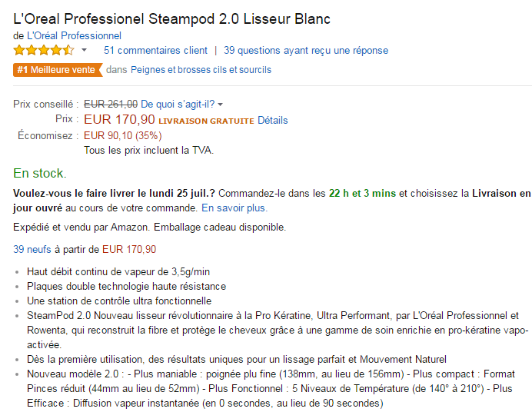
Task: Click the crossed-out EUR 261,00 price
Action: point(111,104)
